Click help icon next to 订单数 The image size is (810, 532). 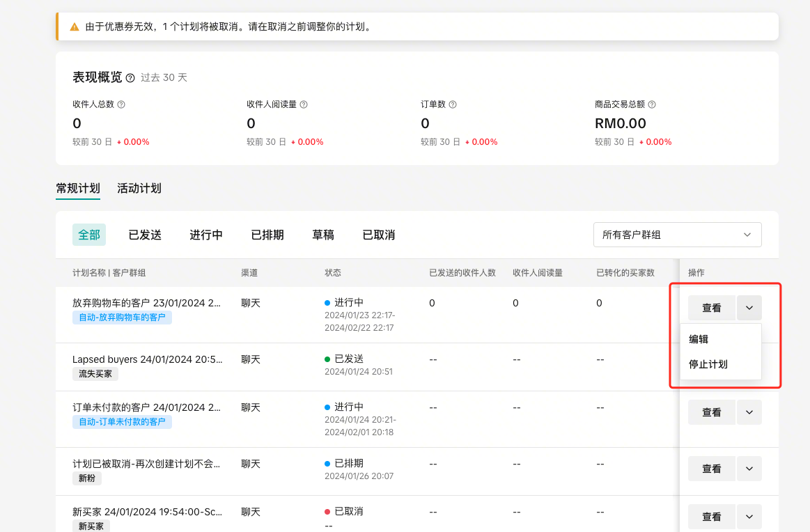tap(453, 104)
